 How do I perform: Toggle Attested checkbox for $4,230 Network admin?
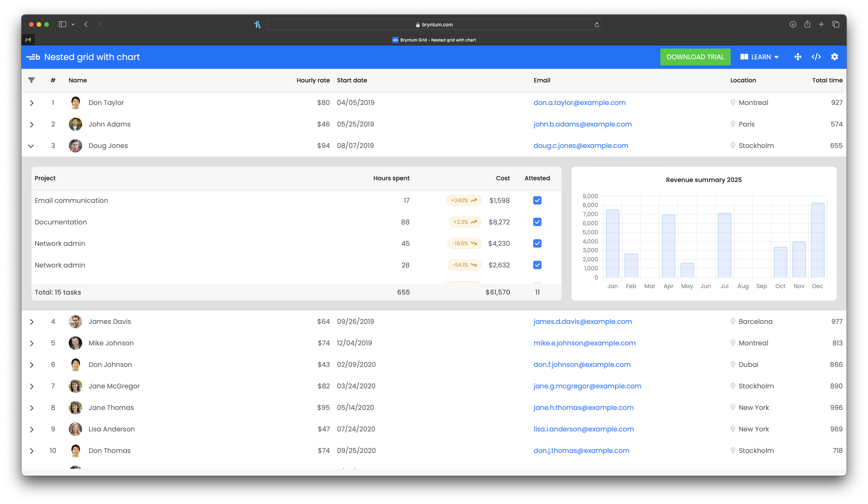(537, 244)
